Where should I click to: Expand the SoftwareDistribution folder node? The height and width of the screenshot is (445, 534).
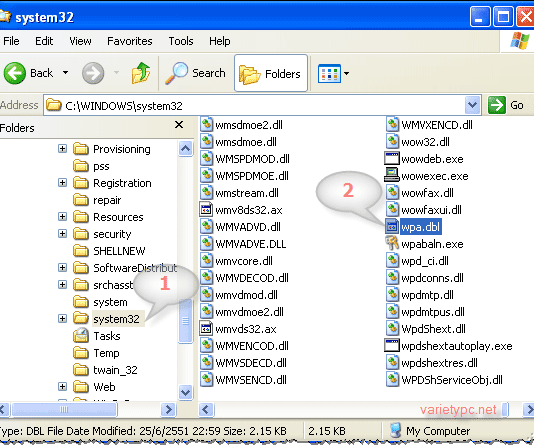(x=62, y=268)
